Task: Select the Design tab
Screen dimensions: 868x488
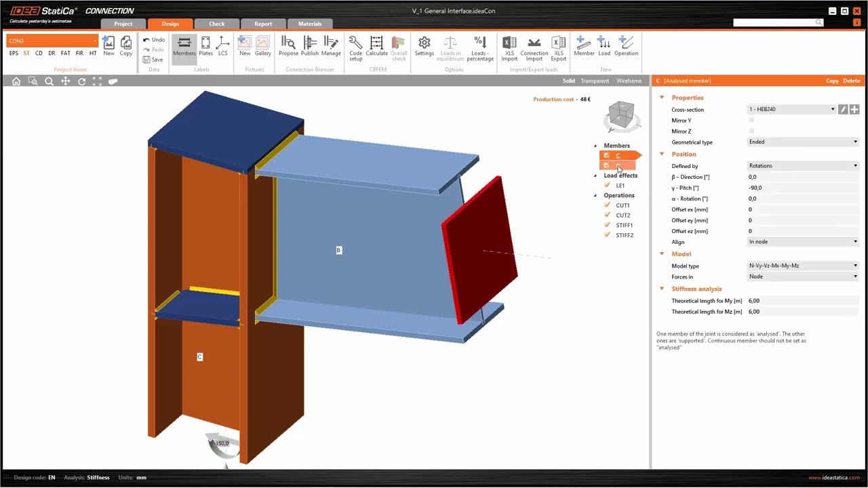Action: pos(170,24)
